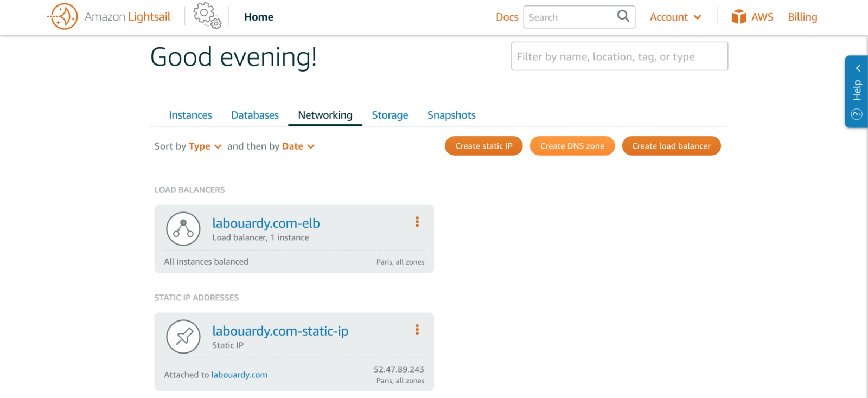Click the Amazon Lightsail logo icon
Viewport: 868px width, 398px height.
coord(63,16)
